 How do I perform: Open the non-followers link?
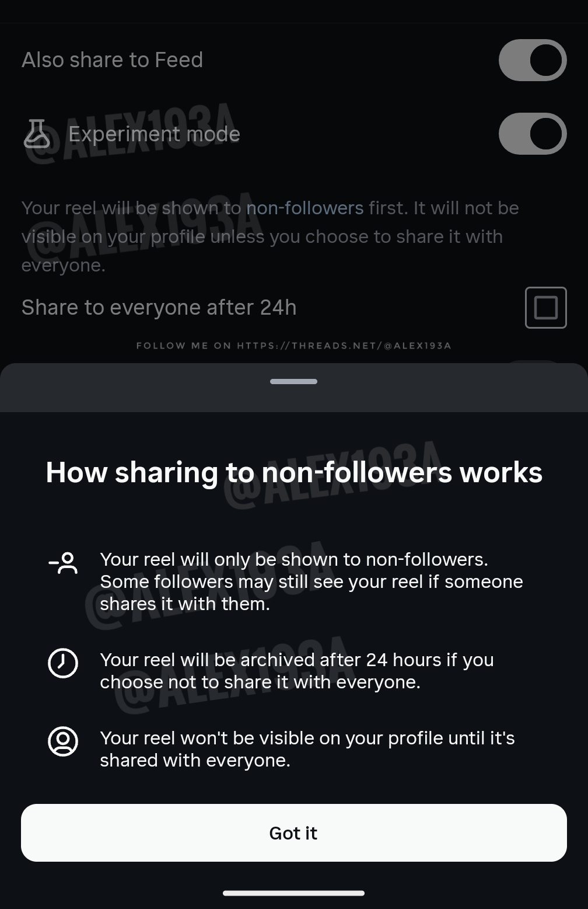point(303,208)
